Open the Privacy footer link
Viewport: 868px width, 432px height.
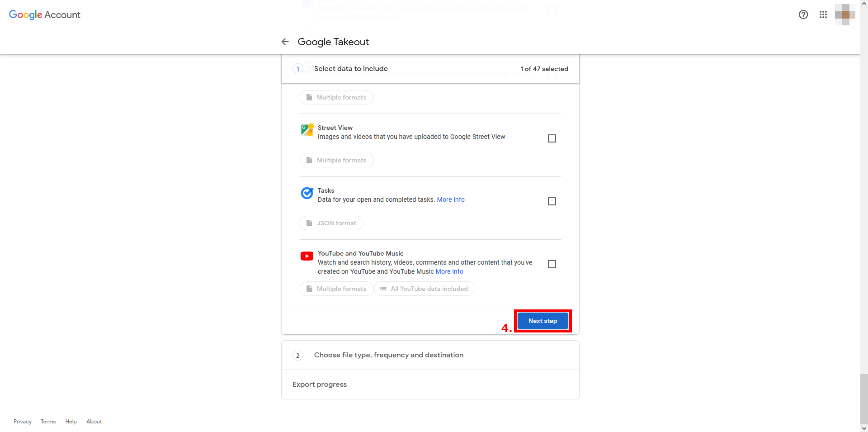(x=23, y=422)
